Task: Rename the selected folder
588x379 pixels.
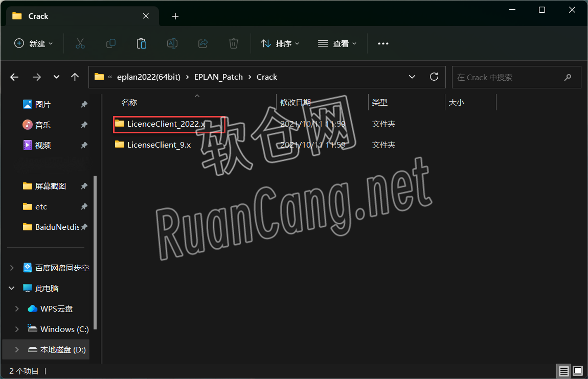Action: [172, 43]
